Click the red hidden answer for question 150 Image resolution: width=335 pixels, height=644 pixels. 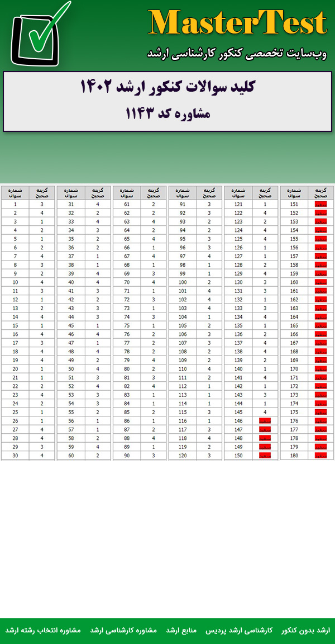tap(265, 456)
